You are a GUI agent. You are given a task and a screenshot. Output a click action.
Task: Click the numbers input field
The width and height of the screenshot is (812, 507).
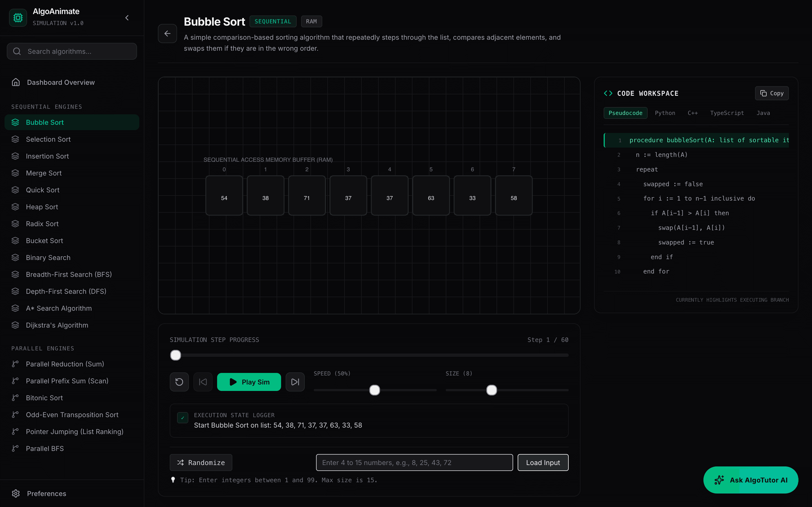(x=414, y=462)
